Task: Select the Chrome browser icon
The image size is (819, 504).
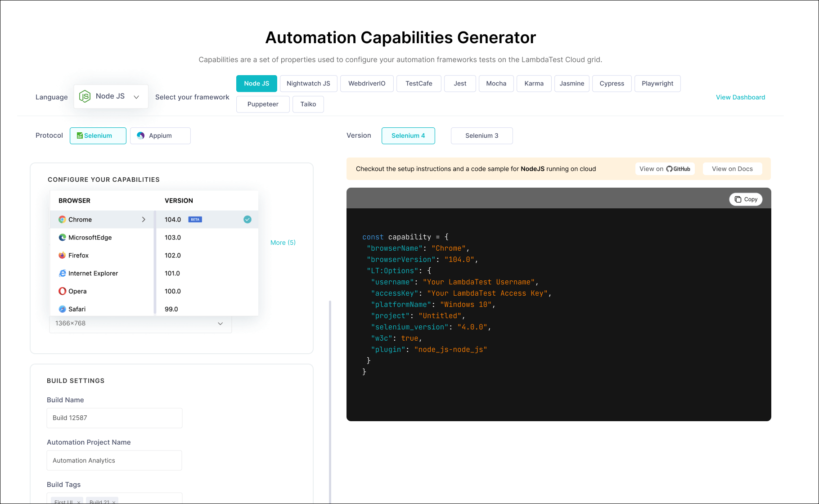Action: pyautogui.click(x=62, y=220)
